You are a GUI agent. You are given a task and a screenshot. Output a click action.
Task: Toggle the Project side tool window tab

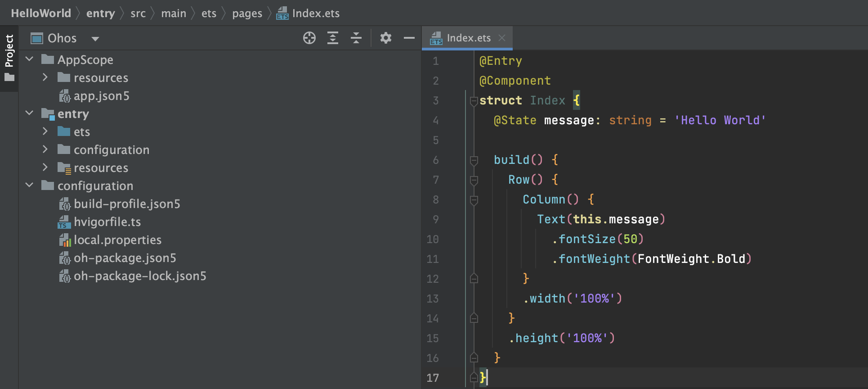click(9, 59)
